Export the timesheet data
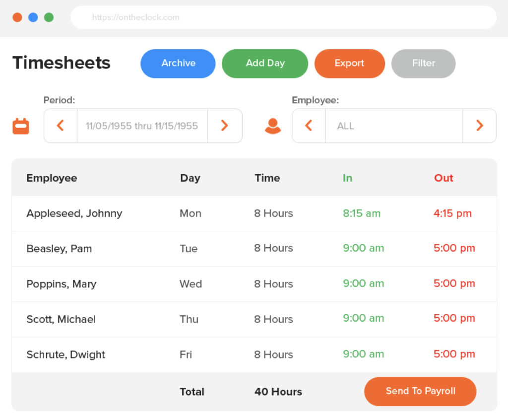This screenshot has height=420, width=508. tap(350, 64)
